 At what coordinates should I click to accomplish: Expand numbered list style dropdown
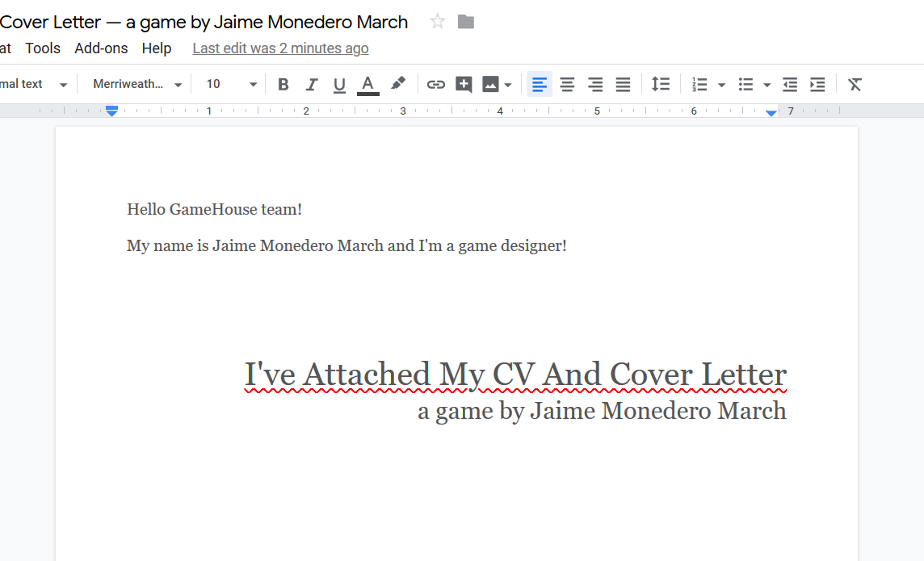(x=721, y=85)
